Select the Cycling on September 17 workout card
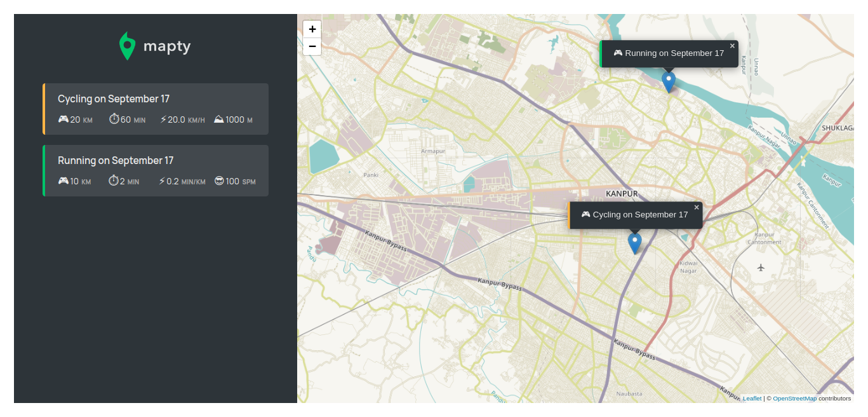The image size is (868, 417). [x=155, y=108]
